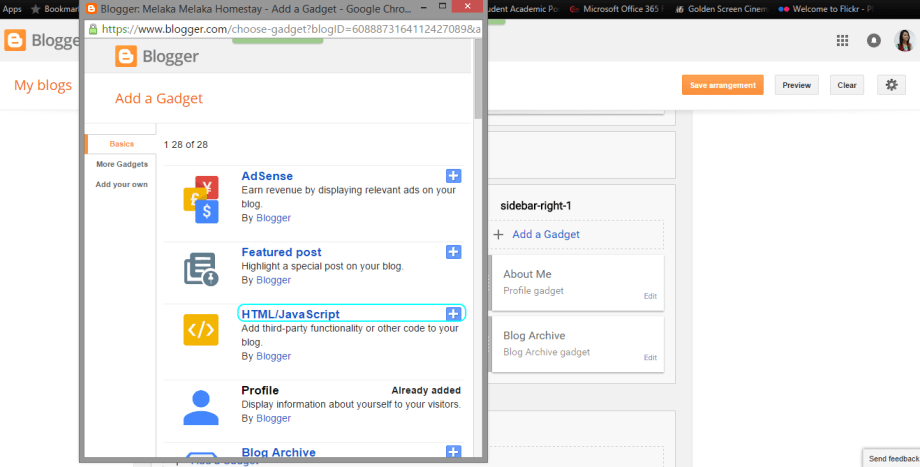Click the popup address bar URL
This screenshot has height=467, width=920.
point(291,29)
